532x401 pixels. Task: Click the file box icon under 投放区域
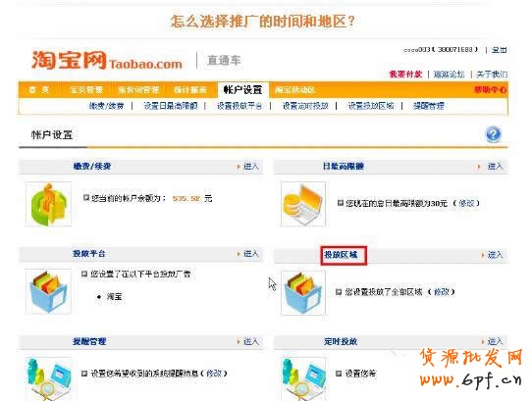pos(303,292)
